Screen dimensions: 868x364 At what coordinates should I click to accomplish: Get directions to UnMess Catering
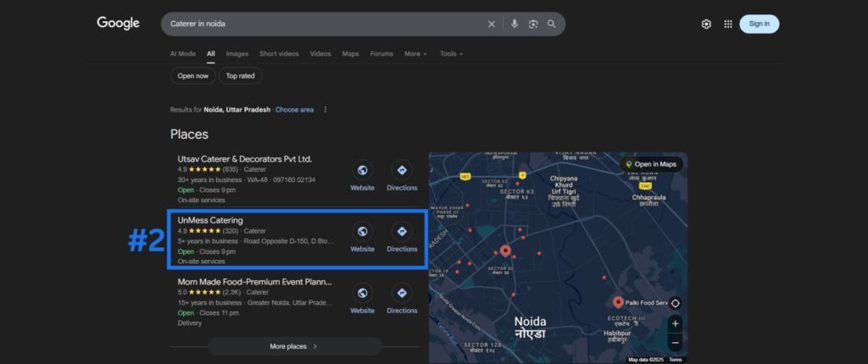click(402, 237)
